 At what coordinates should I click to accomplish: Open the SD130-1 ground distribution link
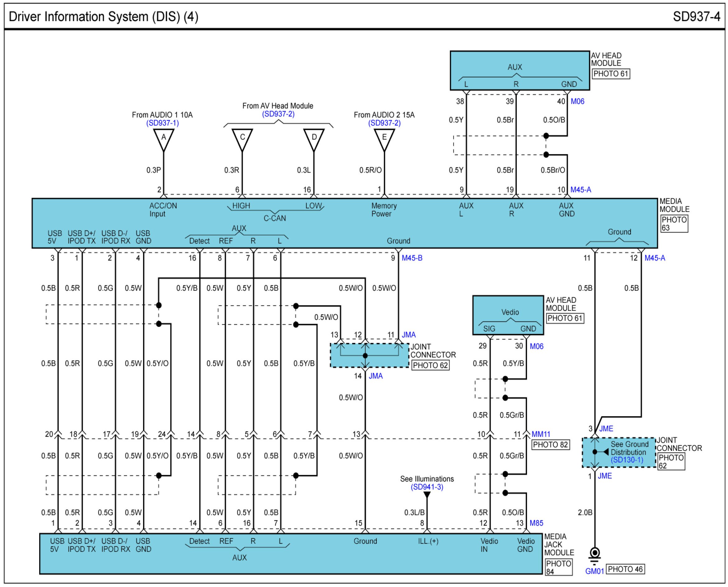click(627, 460)
